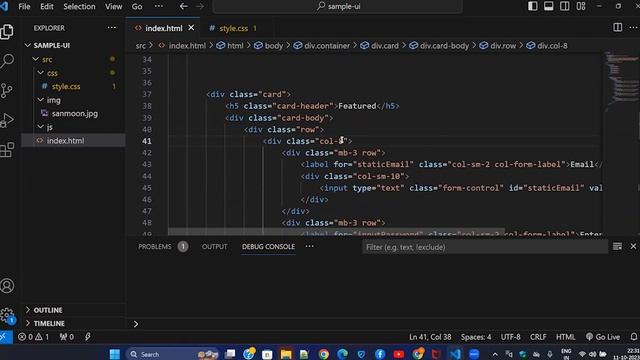Viewport: 640px width, 360px height.
Task: Open the Explorer view in activity bar
Action: click(7, 31)
